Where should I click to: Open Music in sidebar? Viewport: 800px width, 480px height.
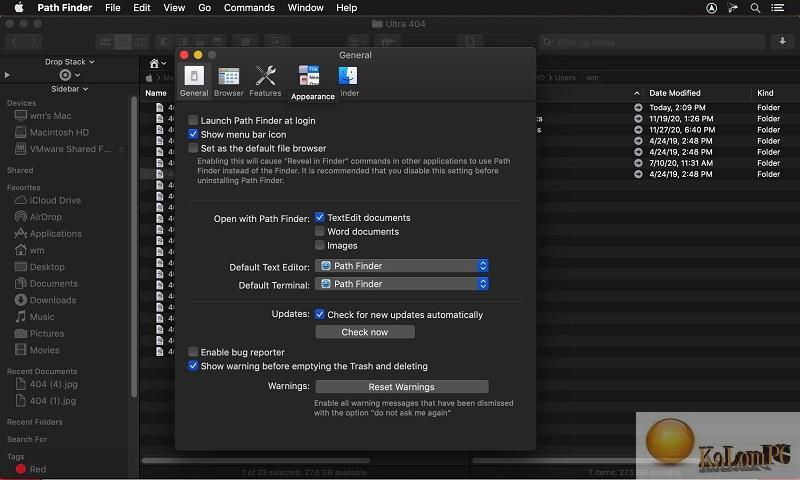point(35,317)
